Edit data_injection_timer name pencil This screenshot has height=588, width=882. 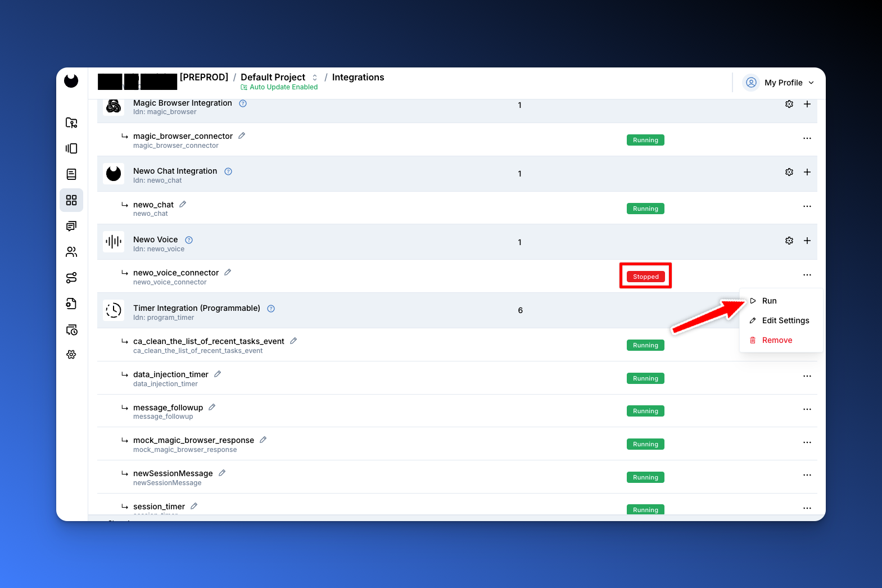(x=218, y=374)
